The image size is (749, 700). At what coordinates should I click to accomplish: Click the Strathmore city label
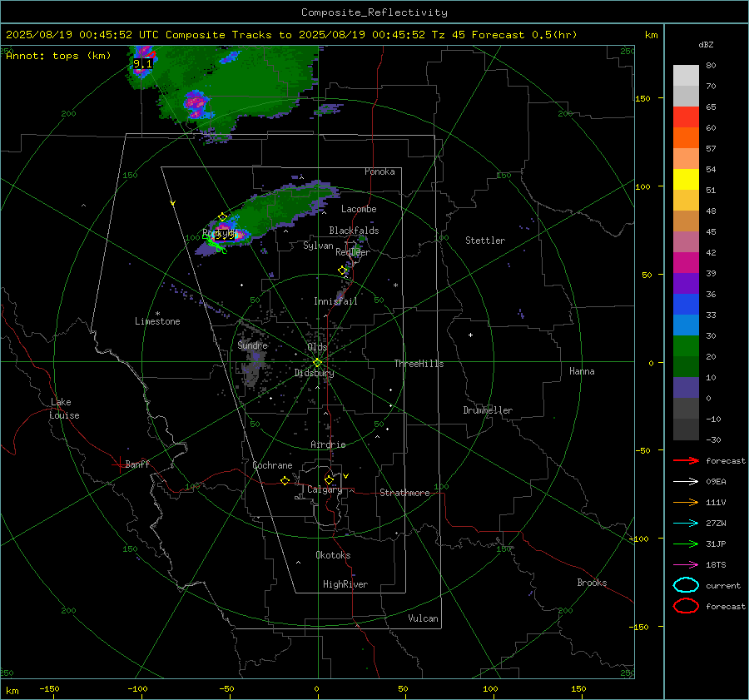point(404,493)
